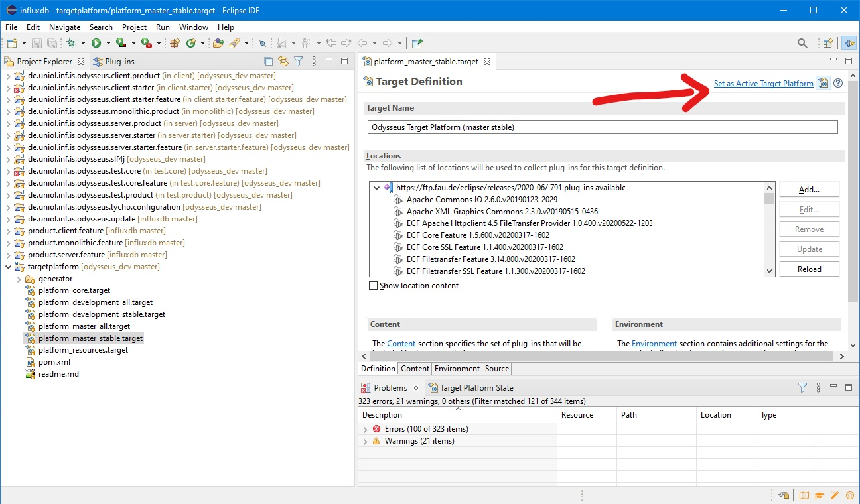
Task: Click Set as Active Target Platform link
Action: coord(763,84)
